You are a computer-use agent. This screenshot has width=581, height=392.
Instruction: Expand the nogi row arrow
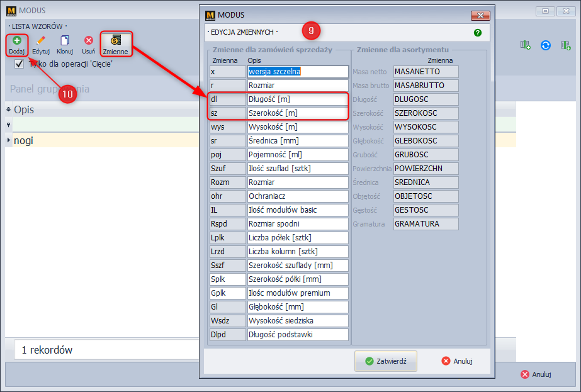[9, 140]
